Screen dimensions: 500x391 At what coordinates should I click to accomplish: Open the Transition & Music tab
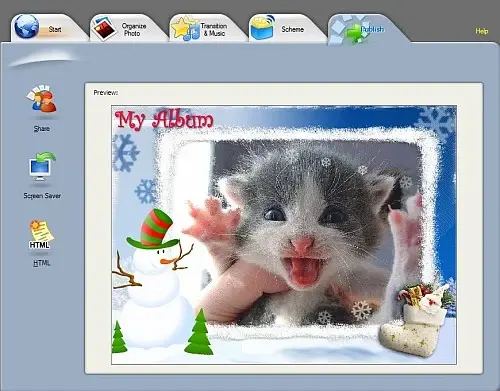pos(214,29)
